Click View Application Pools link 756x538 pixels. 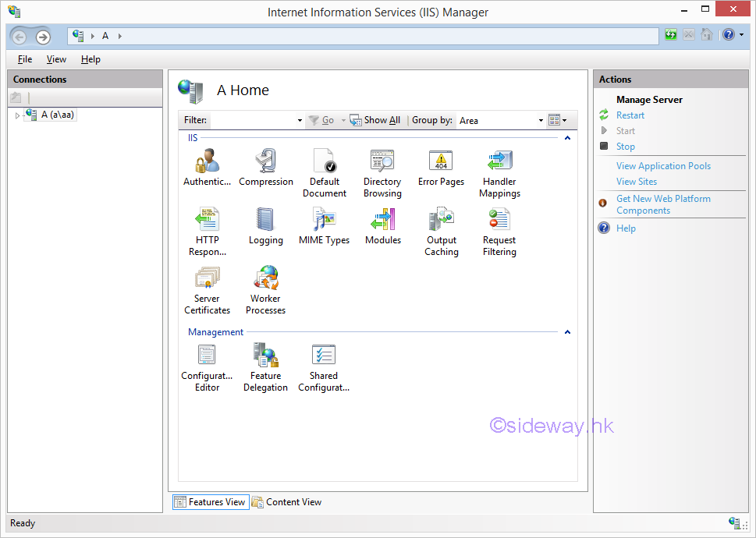[x=663, y=166]
